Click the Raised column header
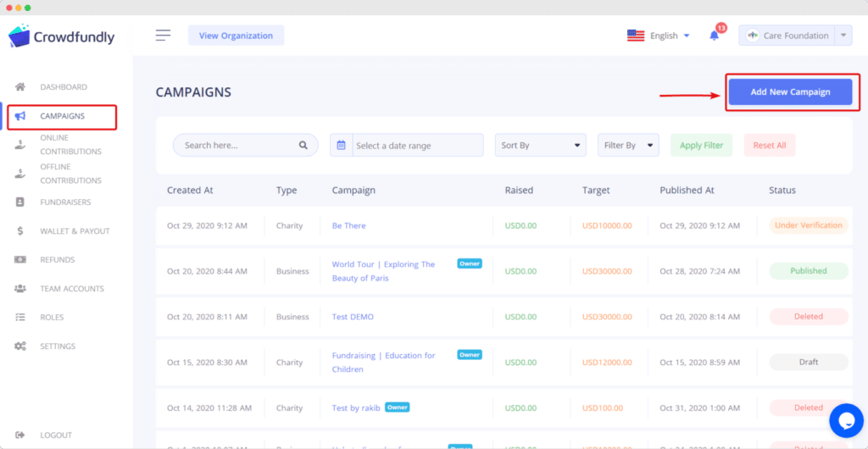This screenshot has width=868, height=449. click(x=519, y=191)
